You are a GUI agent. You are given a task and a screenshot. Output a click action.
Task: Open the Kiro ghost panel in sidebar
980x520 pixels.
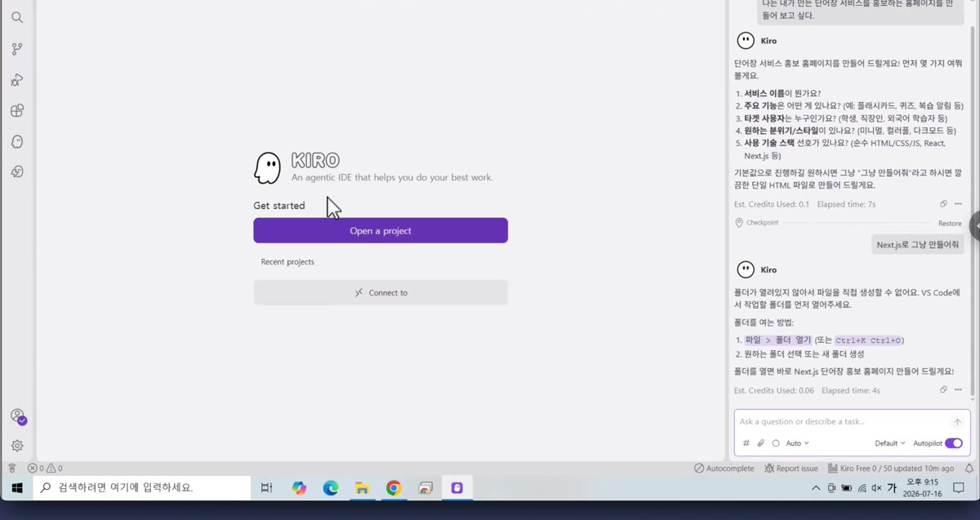(x=17, y=141)
